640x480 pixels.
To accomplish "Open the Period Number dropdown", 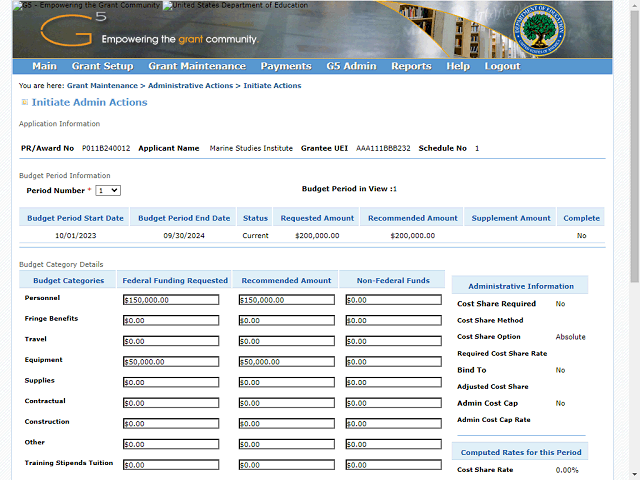I will [x=107, y=190].
